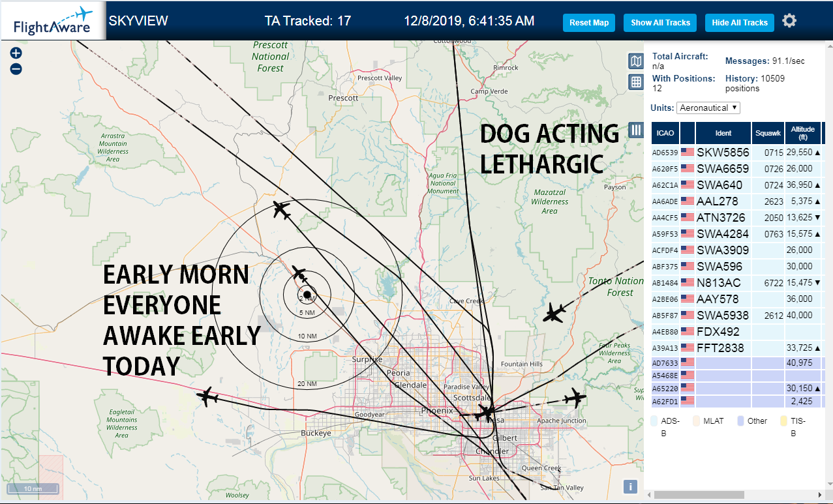Viewport: 833px width, 504px height.
Task: Click the Other legend color swatch
Action: tap(740, 421)
